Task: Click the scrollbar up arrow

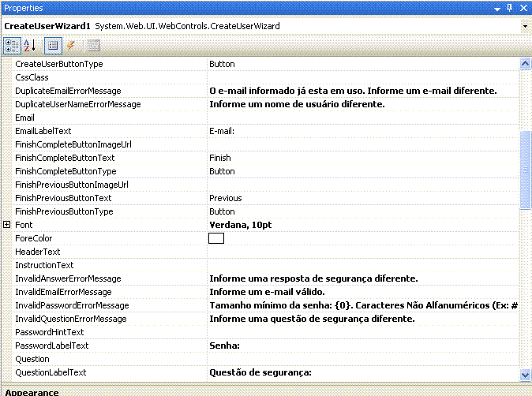Action: (x=525, y=64)
